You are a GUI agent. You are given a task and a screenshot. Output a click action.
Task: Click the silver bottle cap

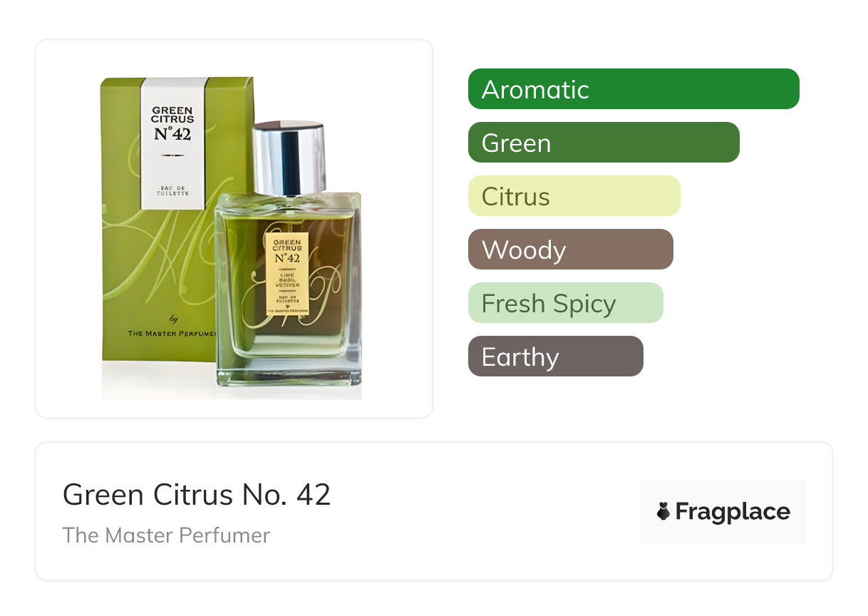pos(289,158)
